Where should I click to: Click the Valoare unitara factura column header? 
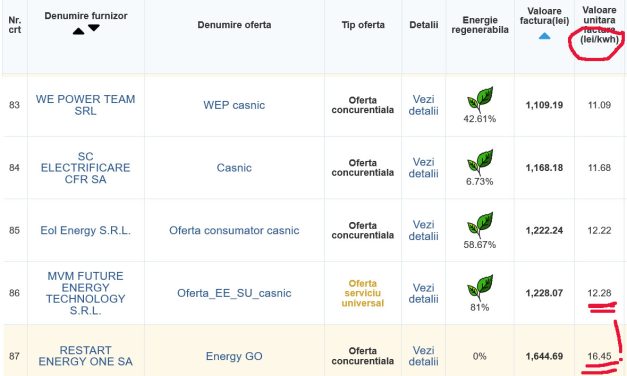click(599, 24)
